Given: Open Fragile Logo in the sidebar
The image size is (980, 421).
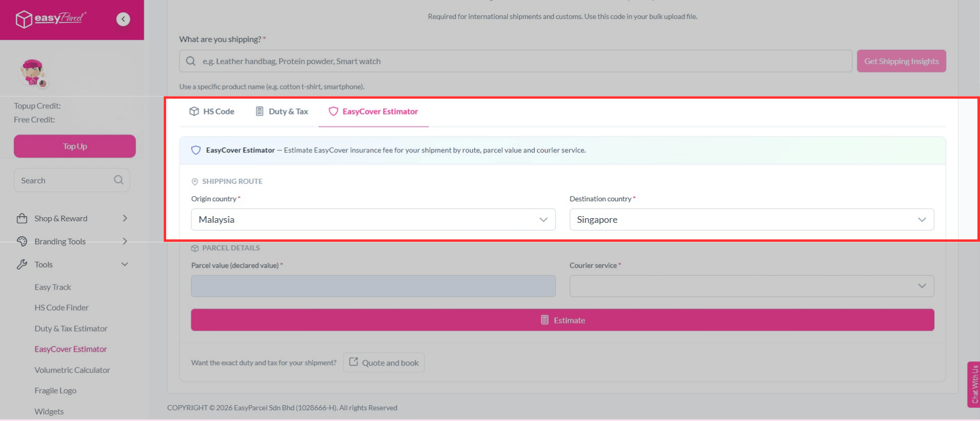Looking at the screenshot, I should (55, 391).
